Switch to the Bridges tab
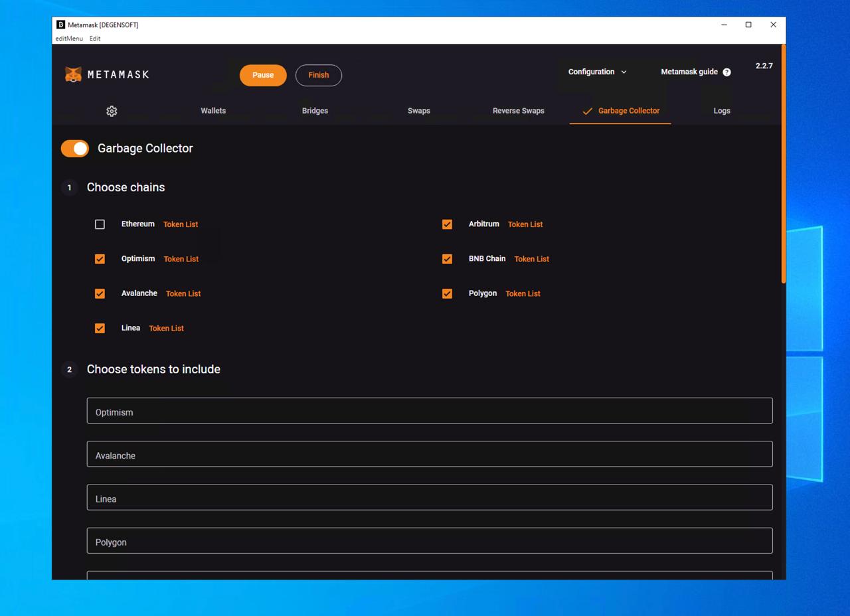Viewport: 850px width, 616px height. 315,111
